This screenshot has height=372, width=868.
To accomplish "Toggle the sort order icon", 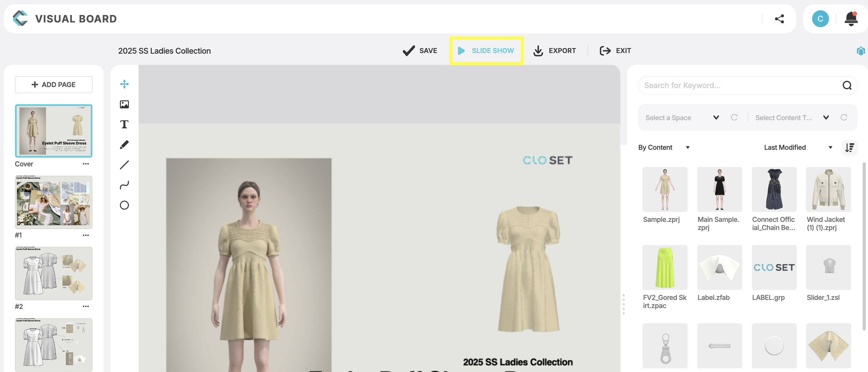I will pyautogui.click(x=849, y=147).
